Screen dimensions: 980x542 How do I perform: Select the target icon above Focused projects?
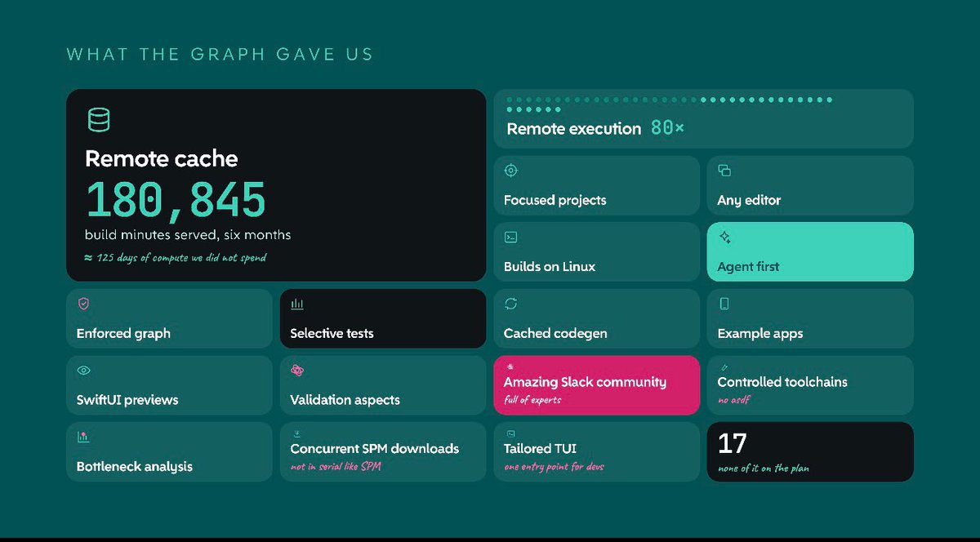[511, 171]
